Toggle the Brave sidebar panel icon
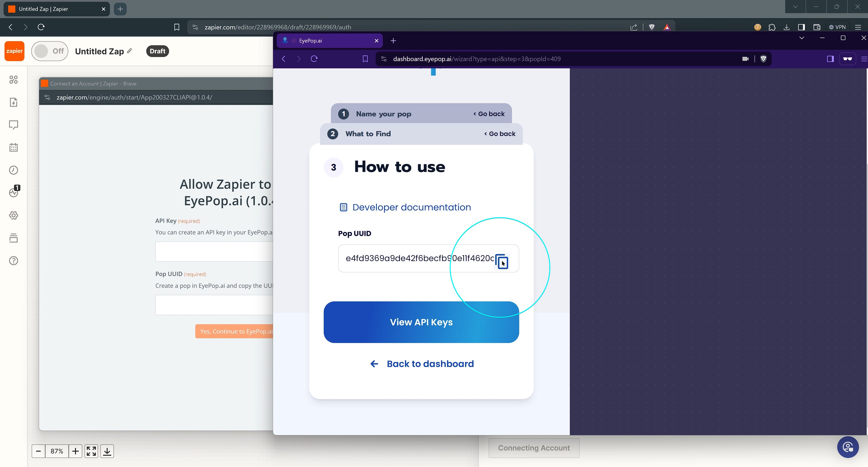This screenshot has width=868, height=467. point(801,27)
